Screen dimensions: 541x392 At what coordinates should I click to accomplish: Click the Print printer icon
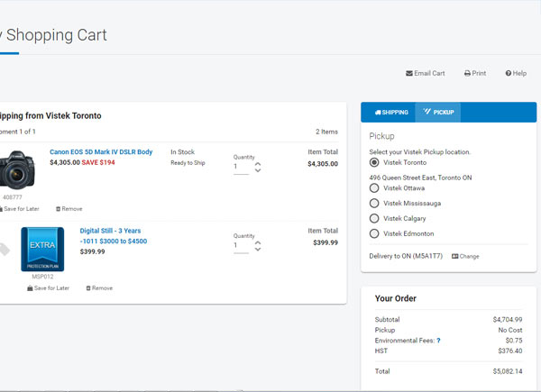467,73
